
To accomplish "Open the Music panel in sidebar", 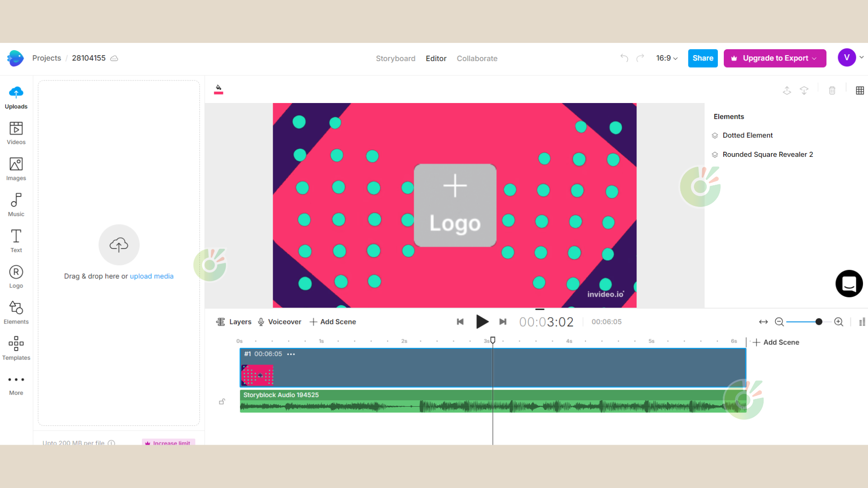I will [16, 205].
